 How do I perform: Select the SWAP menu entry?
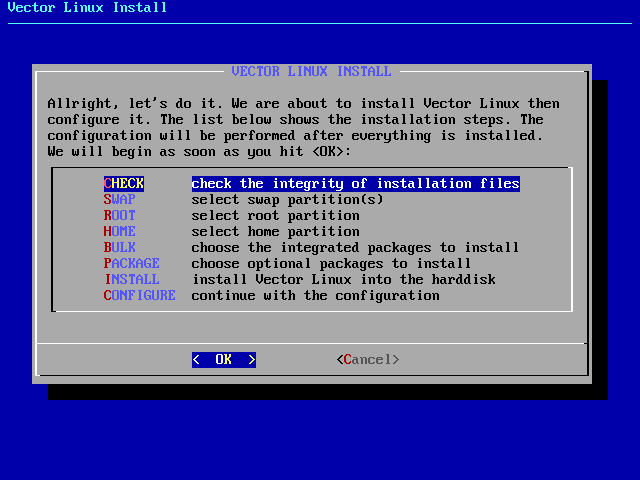(x=120, y=200)
